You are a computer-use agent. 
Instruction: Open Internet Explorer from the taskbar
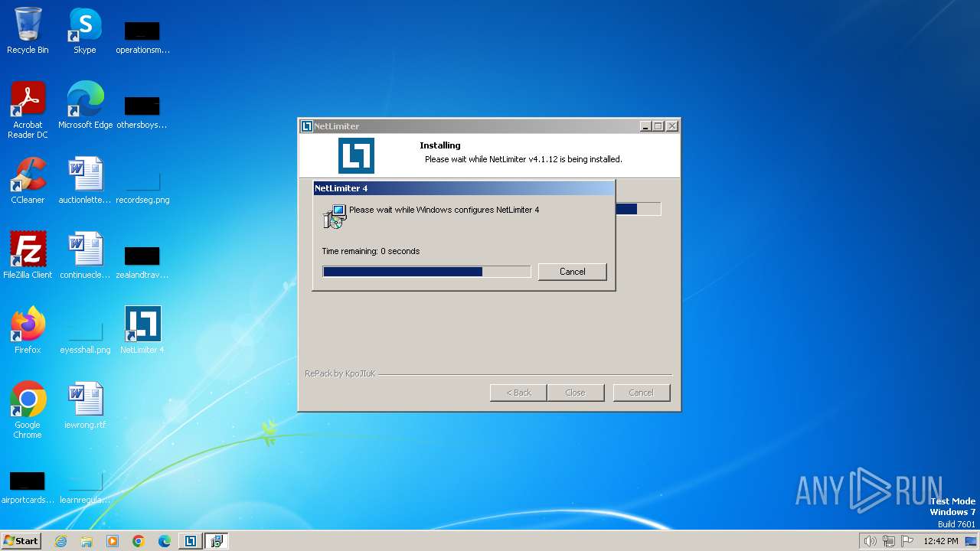point(60,541)
